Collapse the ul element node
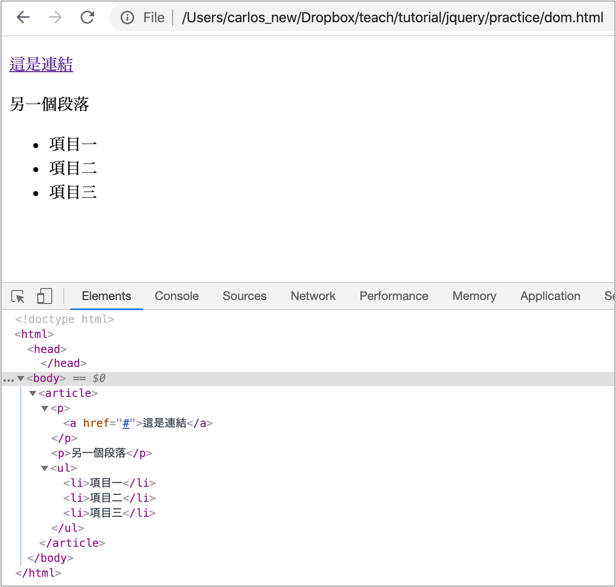 click(45, 468)
